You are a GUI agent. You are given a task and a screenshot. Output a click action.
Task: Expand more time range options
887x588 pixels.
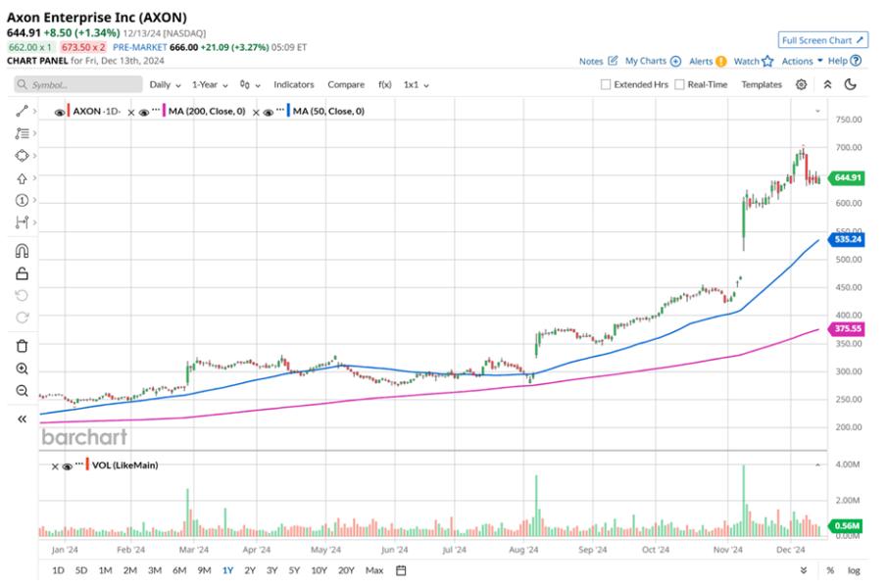coord(804,570)
